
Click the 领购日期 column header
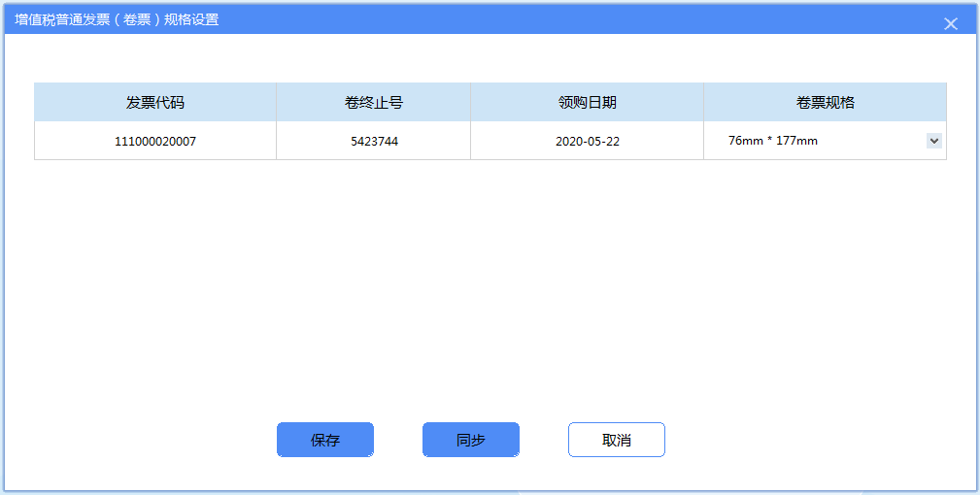point(587,102)
